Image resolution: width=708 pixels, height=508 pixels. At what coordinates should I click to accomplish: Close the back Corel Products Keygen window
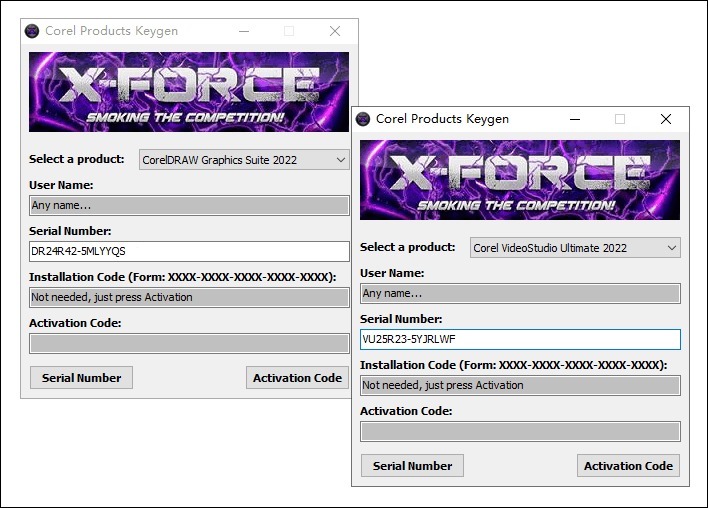[335, 31]
